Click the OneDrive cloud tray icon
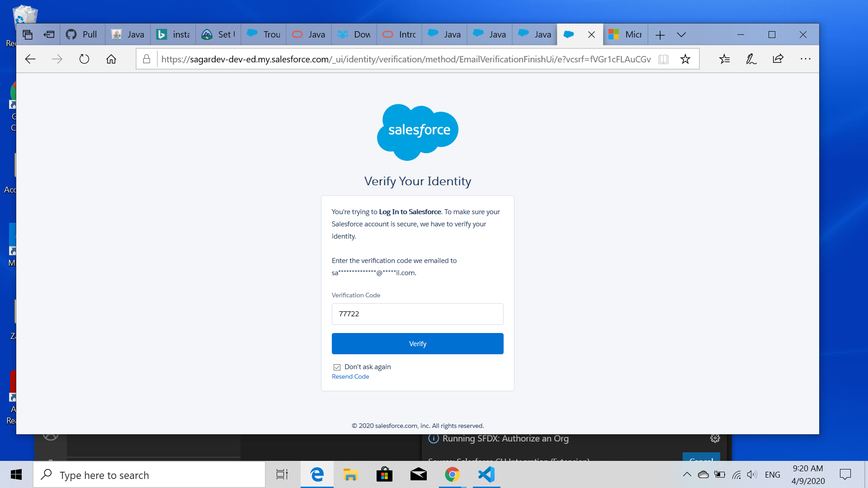868x488 pixels. (703, 474)
